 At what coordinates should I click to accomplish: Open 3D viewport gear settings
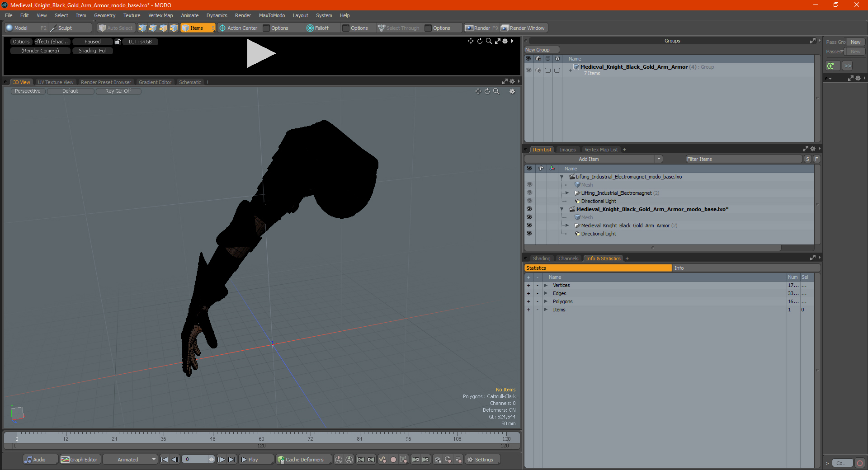point(512,91)
